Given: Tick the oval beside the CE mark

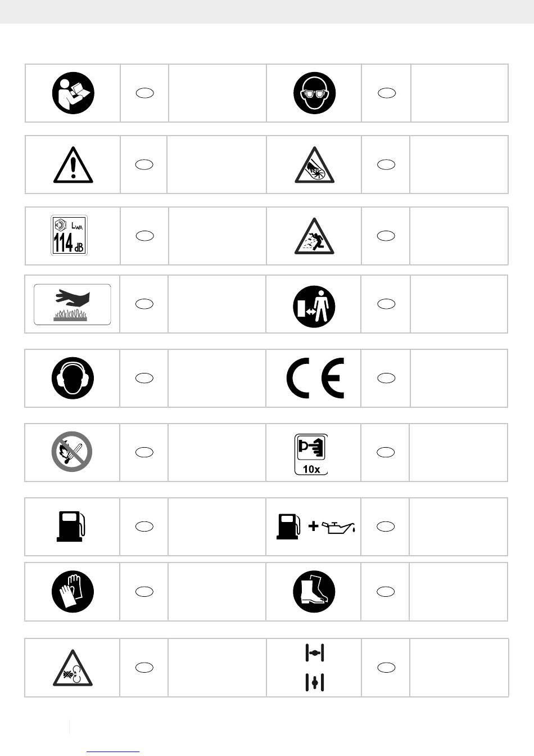Looking at the screenshot, I should 386,378.
